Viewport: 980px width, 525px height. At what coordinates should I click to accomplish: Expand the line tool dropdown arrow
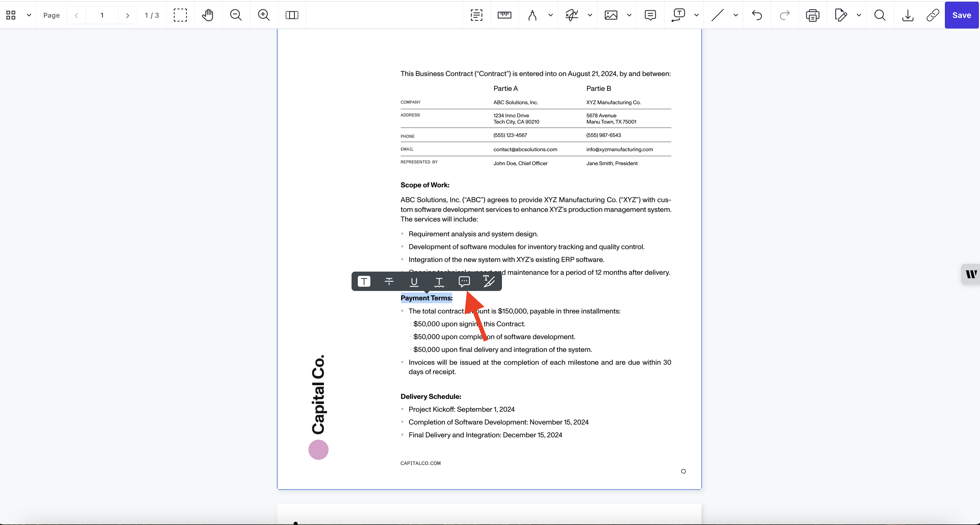[736, 15]
